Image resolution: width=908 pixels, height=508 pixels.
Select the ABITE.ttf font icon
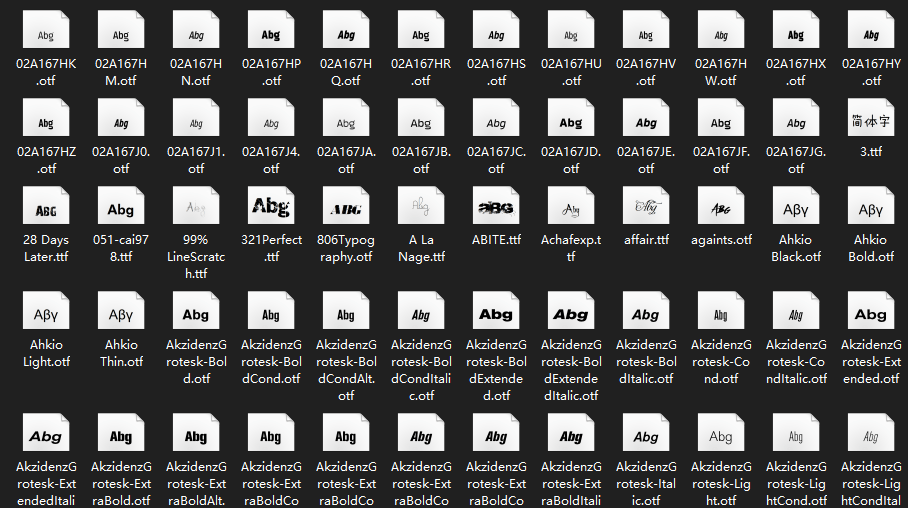pos(496,207)
